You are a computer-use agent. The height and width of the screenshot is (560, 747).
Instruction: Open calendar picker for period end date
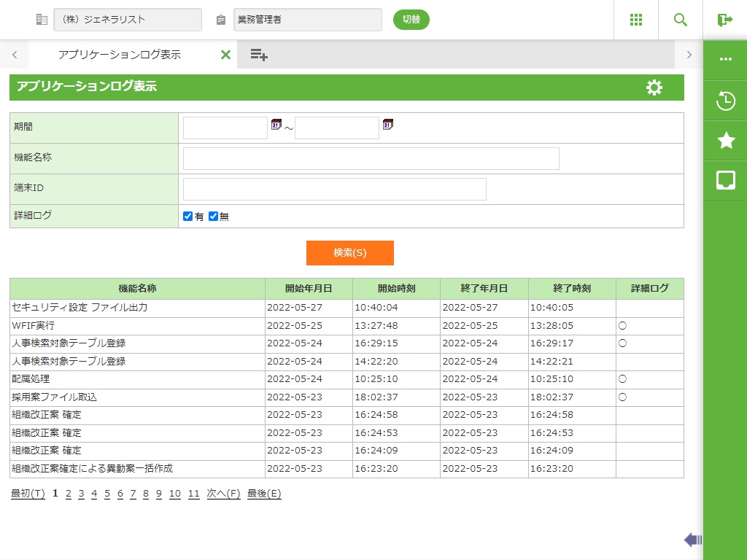click(387, 125)
